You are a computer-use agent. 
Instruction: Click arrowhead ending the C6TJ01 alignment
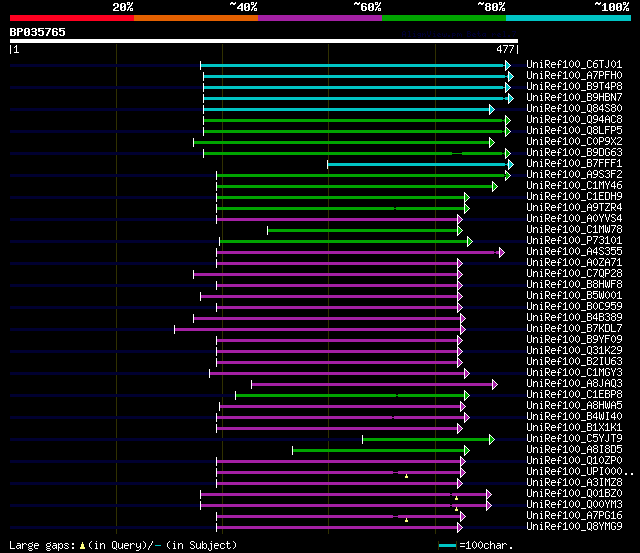point(508,65)
